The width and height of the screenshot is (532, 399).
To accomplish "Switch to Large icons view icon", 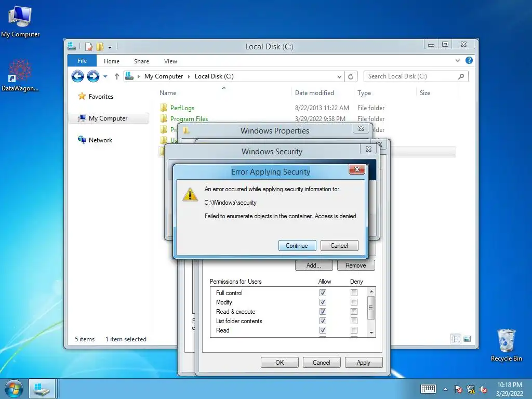I will point(467,339).
